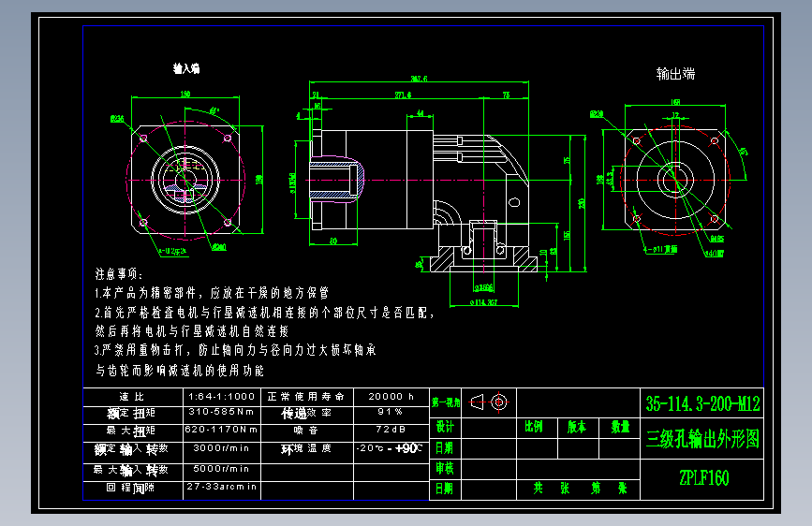812x526 pixels.
Task: Click the 72dB noise value
Action: pyautogui.click(x=391, y=430)
